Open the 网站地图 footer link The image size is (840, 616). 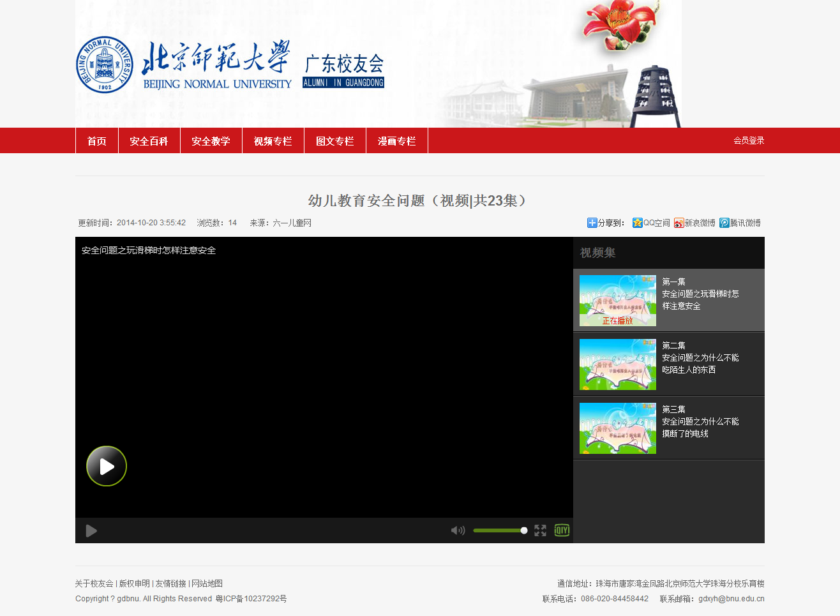coord(207,583)
